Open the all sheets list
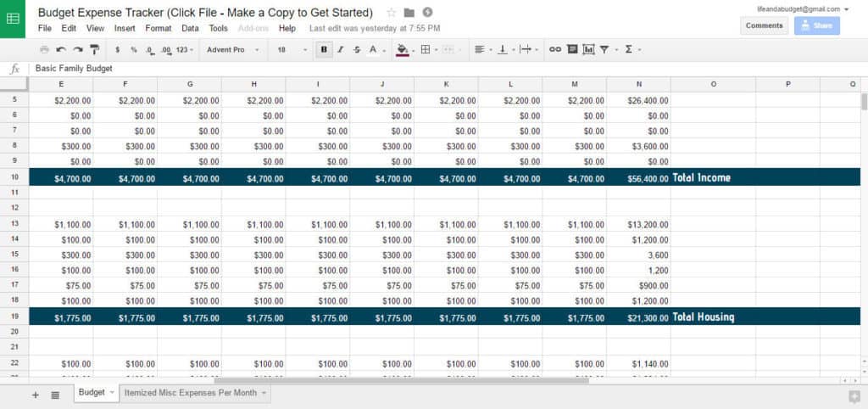The image size is (868, 409). tap(55, 395)
